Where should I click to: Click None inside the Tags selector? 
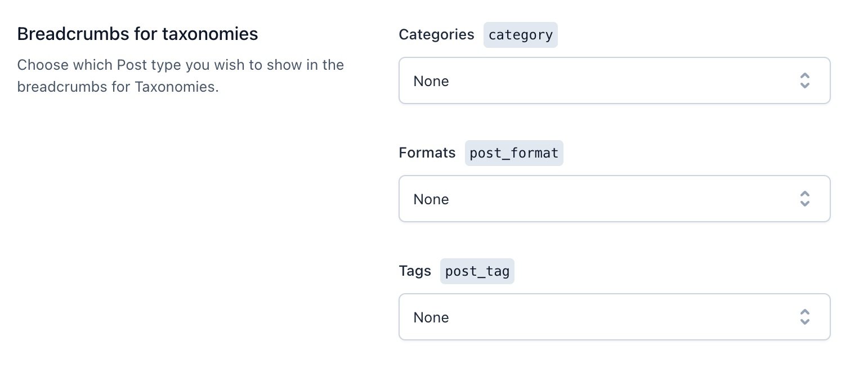point(431,317)
